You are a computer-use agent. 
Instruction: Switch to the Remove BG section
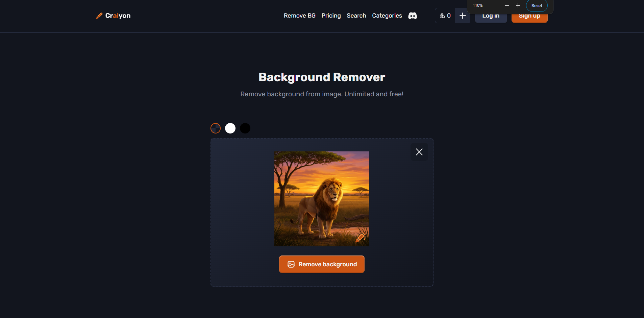[299, 16]
